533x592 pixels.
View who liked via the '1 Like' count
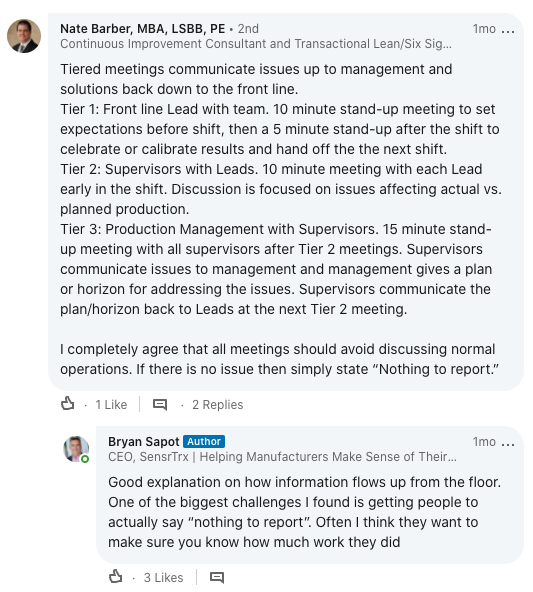tap(111, 405)
